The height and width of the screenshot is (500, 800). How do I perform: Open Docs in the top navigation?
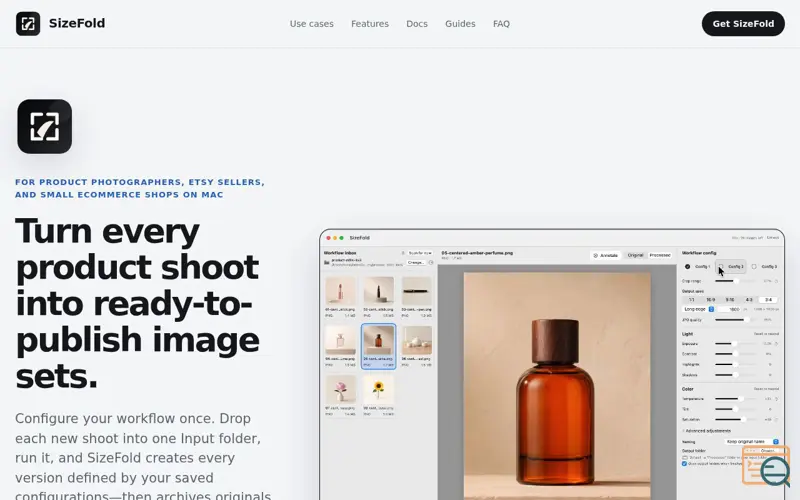417,23
